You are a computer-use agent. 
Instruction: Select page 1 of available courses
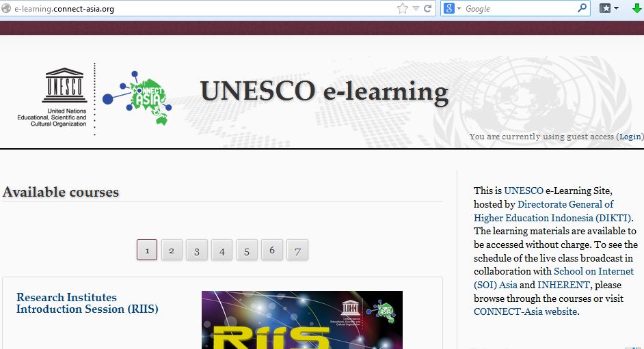tap(147, 250)
